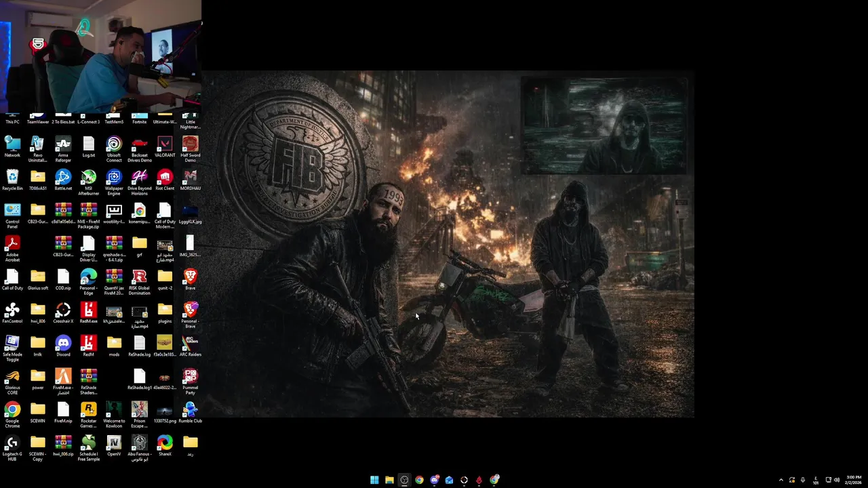The width and height of the screenshot is (868, 488).
Task: Open Discord desktop shortcut
Action: [x=63, y=346]
